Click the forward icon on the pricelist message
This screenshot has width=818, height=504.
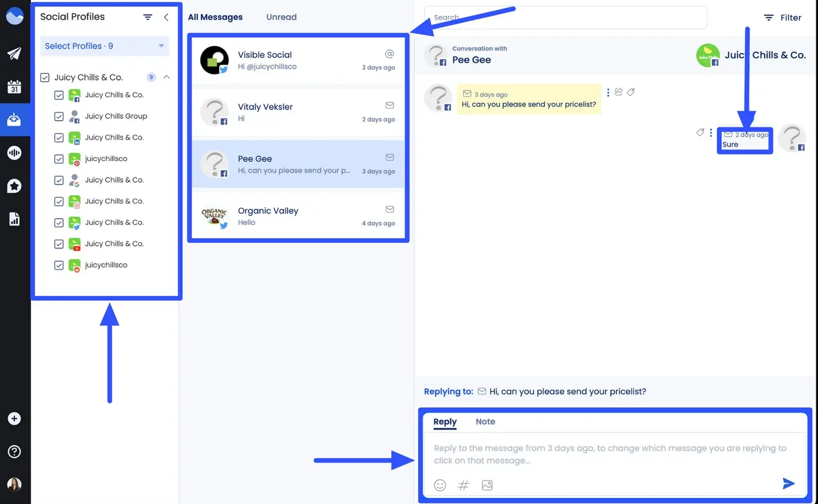(x=619, y=91)
